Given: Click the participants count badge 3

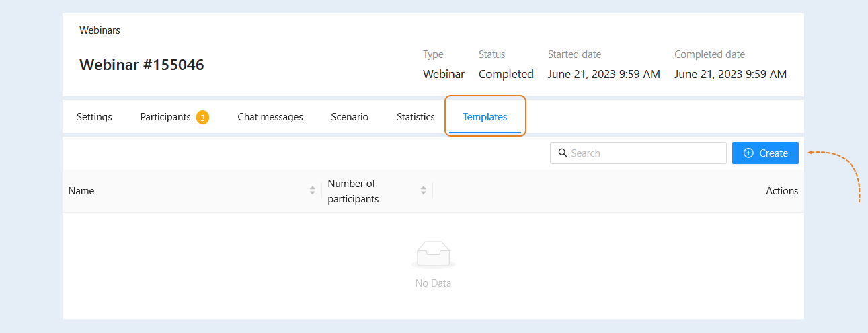Looking at the screenshot, I should tap(202, 118).
